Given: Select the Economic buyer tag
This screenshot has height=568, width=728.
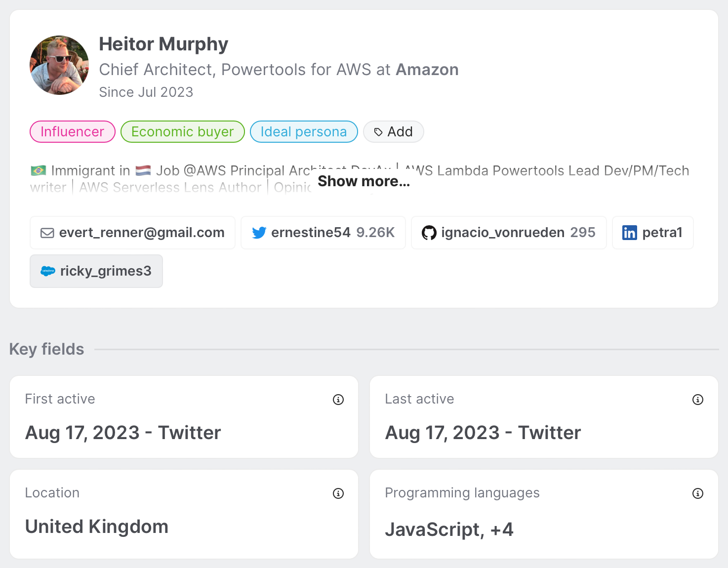Looking at the screenshot, I should (183, 132).
